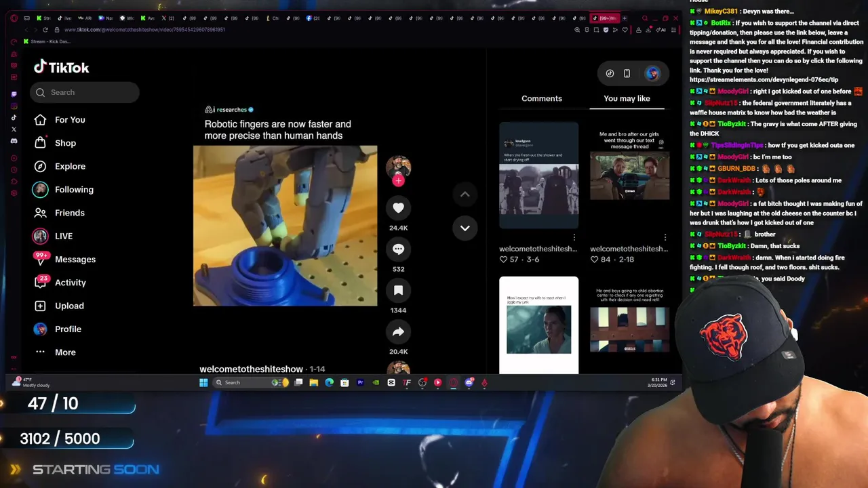This screenshot has width=868, height=488.
Task: Open Stream - Kick Dashboard bookmark
Action: (x=47, y=41)
